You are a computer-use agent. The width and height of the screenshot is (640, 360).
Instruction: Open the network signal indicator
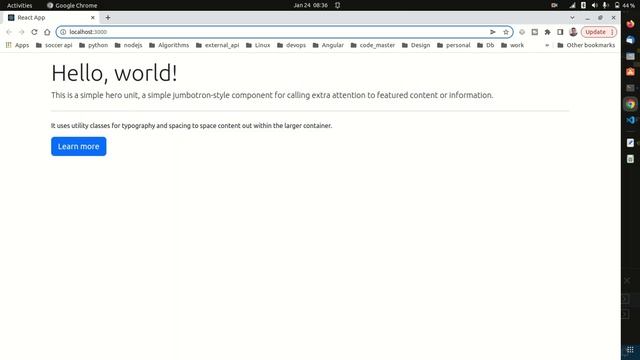pos(572,5)
